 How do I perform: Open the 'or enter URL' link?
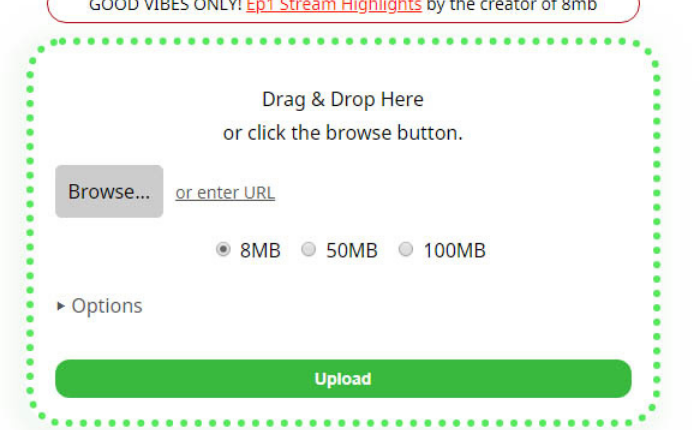225,193
